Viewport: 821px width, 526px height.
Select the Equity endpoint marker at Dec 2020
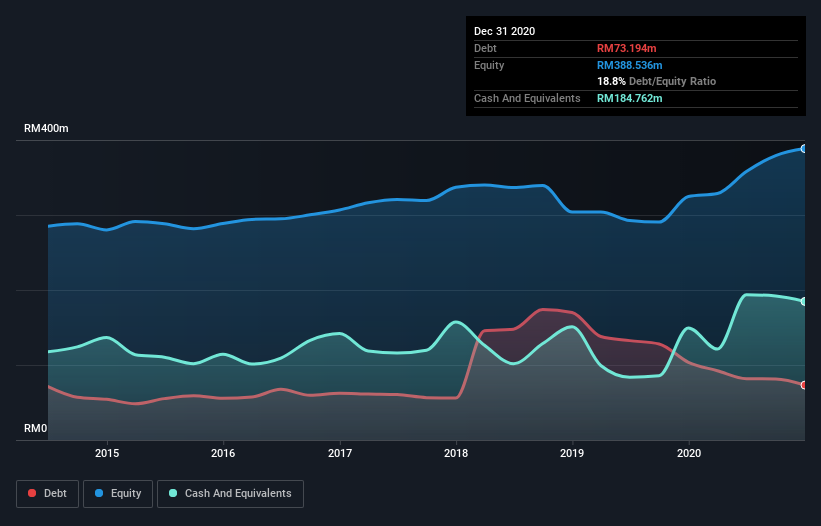[x=804, y=149]
